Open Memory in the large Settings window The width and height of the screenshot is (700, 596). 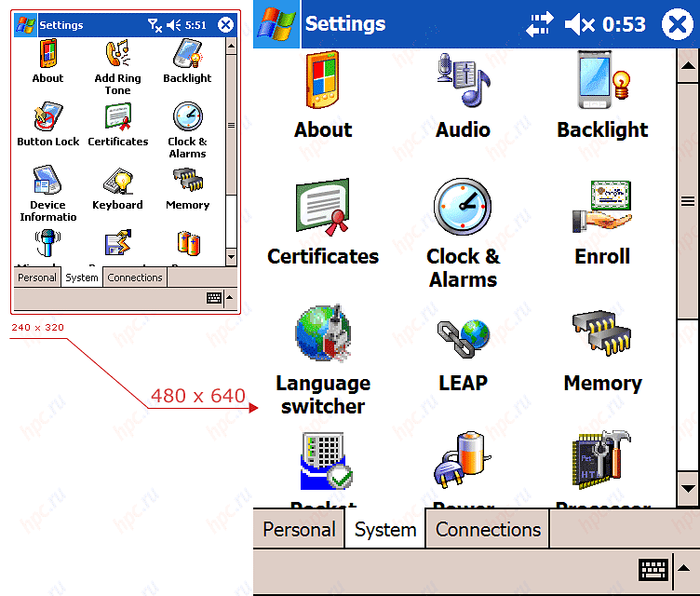tap(602, 352)
